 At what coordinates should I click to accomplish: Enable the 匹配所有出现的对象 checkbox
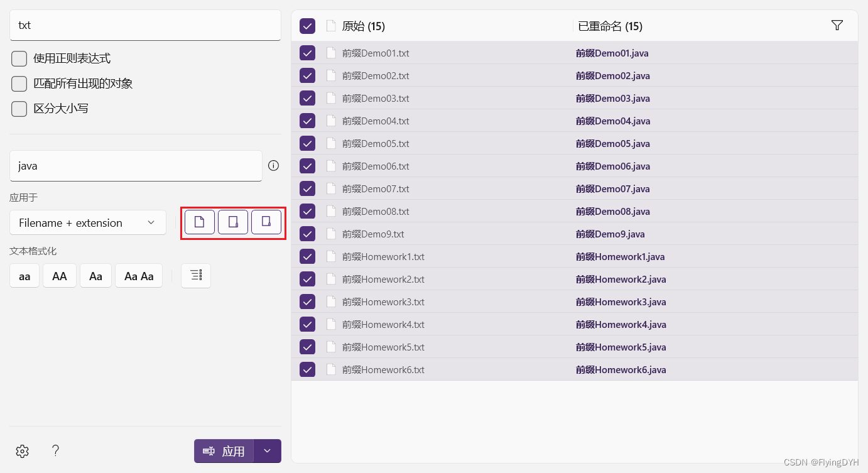pyautogui.click(x=19, y=84)
